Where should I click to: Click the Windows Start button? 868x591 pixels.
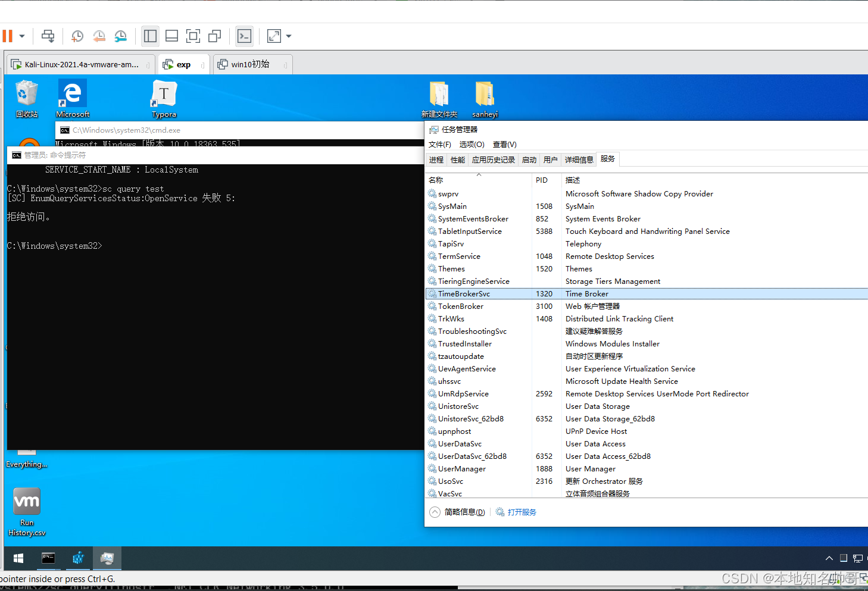click(x=18, y=558)
